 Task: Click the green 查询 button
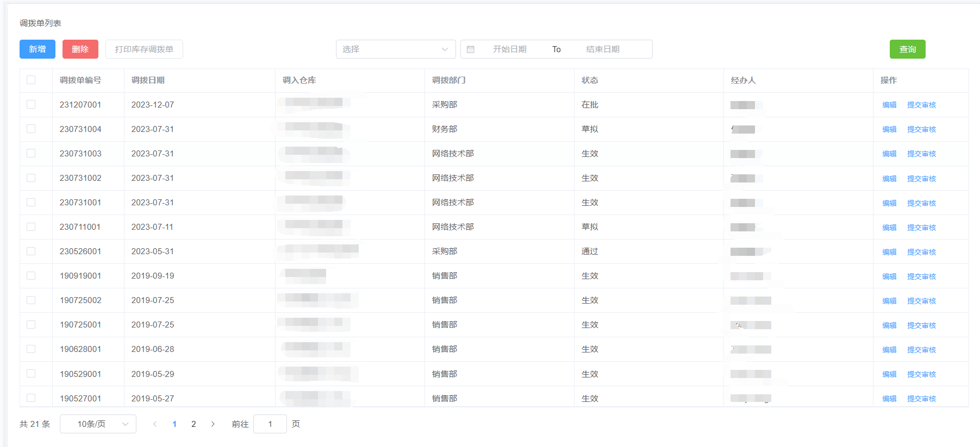click(908, 49)
